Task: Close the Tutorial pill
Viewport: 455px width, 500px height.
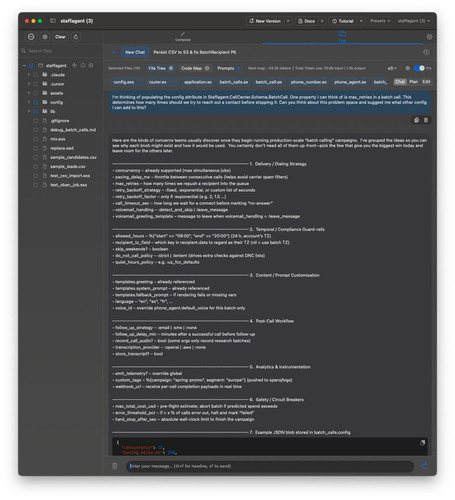Action: coord(361,21)
